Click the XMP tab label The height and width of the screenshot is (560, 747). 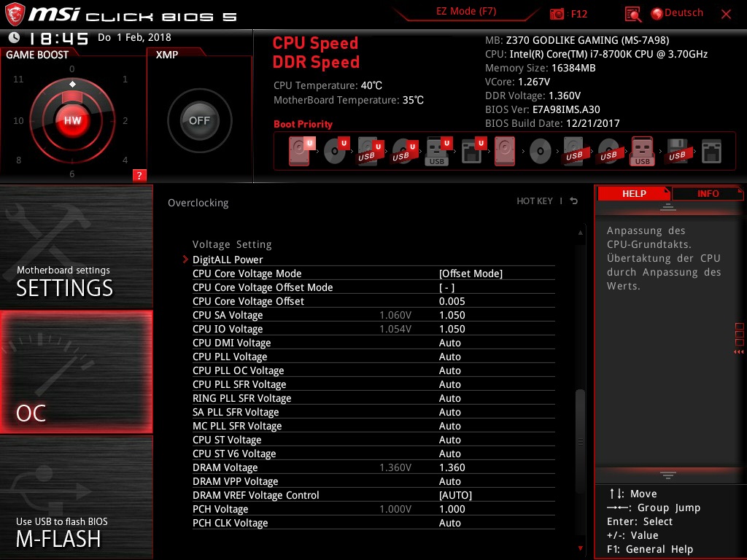click(167, 55)
